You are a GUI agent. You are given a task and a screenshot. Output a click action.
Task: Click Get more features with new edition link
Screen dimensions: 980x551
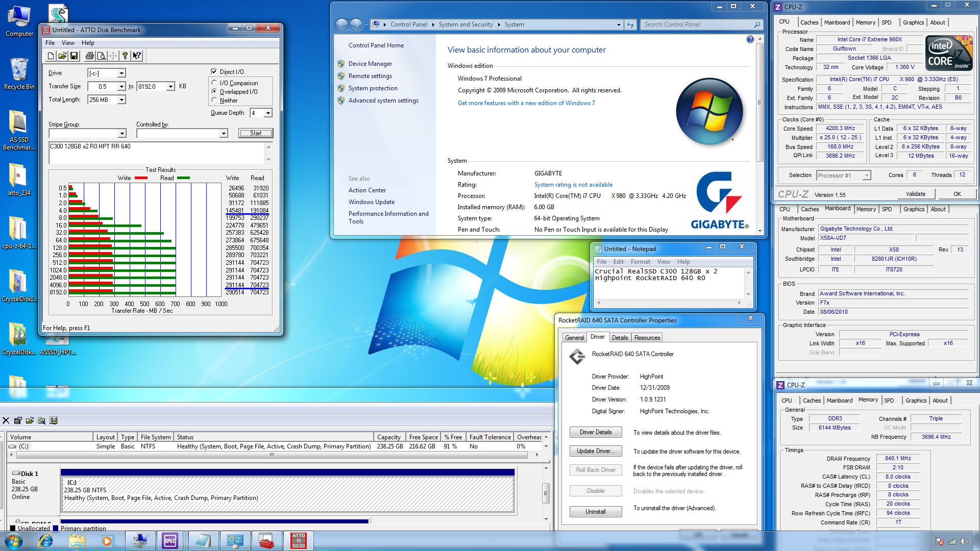[x=526, y=103]
